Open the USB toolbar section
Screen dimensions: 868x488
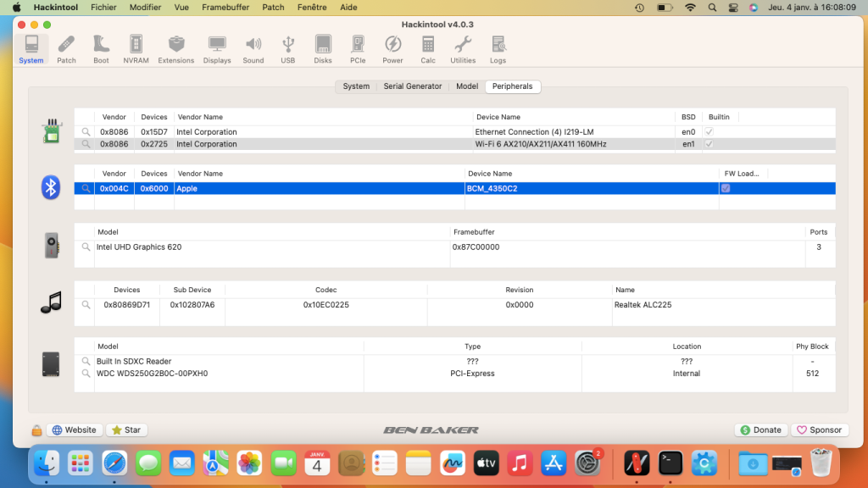pyautogui.click(x=288, y=49)
